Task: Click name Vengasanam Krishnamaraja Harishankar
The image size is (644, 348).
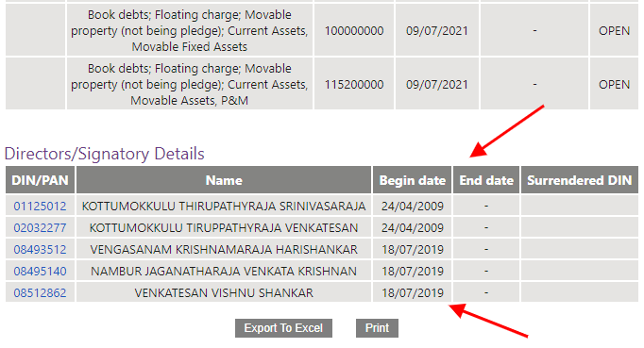Action: [x=224, y=250]
